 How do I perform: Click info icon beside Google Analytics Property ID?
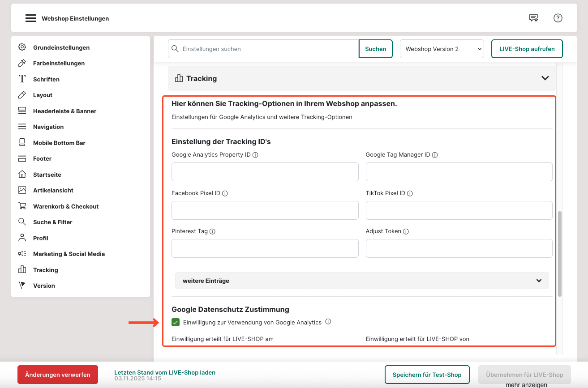(x=255, y=155)
